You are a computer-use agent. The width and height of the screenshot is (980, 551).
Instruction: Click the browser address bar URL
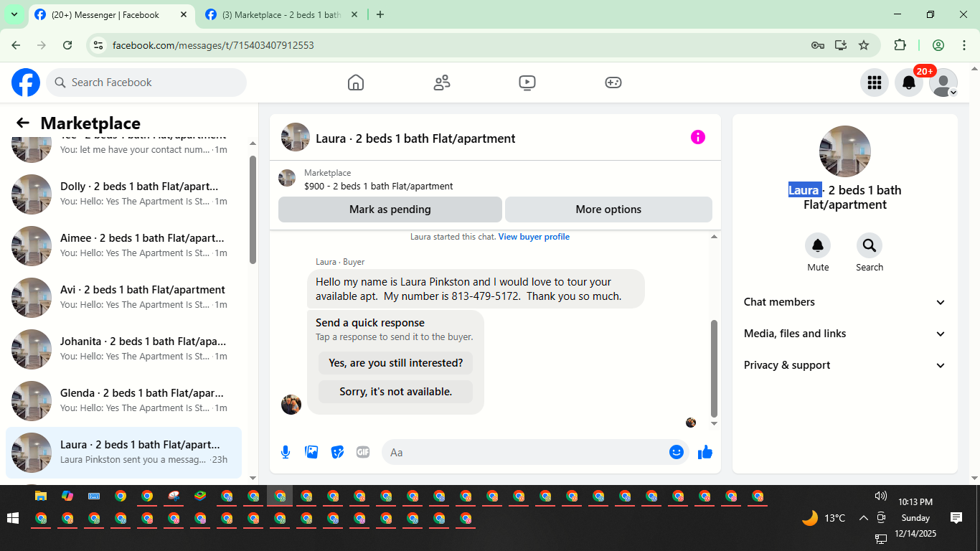click(213, 45)
